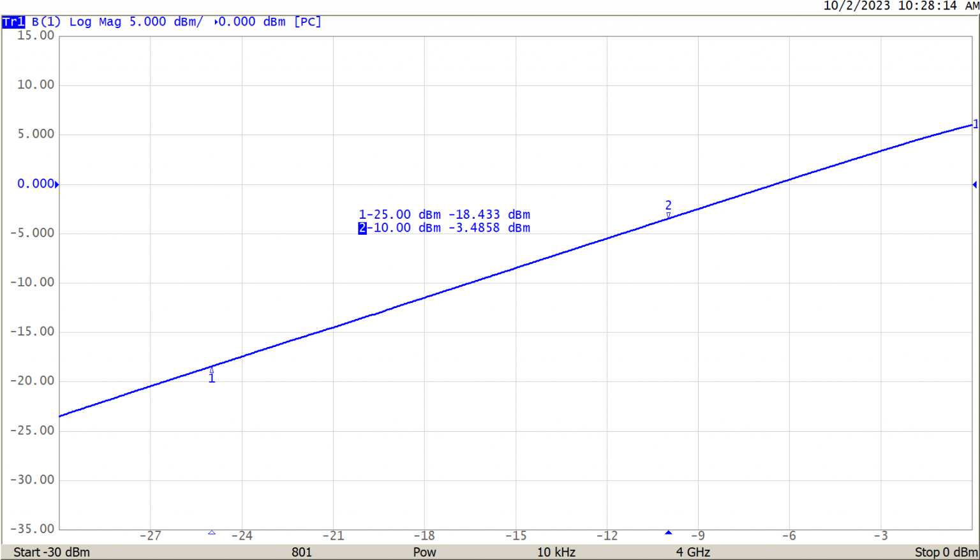Screen dimensions: 980x560
Task: Click the 5.000 dBm/ scale per division
Action: 166,22
